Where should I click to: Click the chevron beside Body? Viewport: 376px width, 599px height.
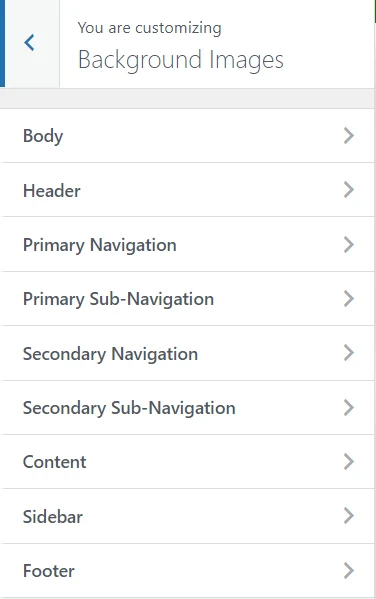(x=349, y=136)
